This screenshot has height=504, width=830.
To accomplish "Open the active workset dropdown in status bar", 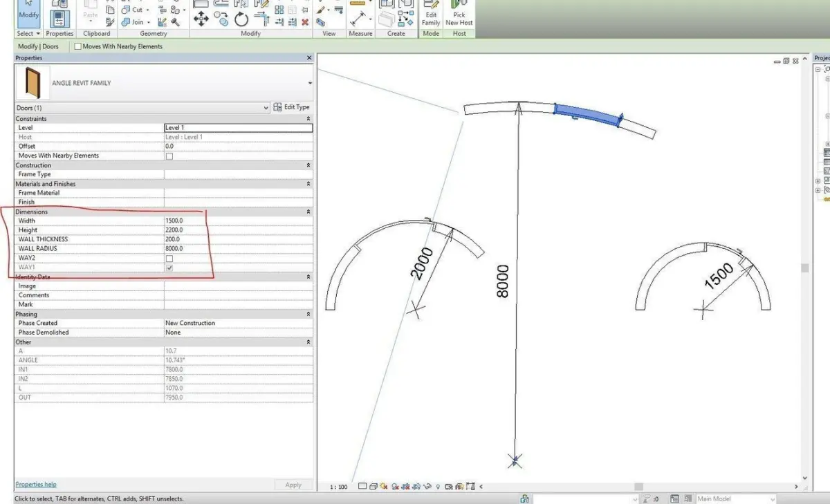I will 634,498.
